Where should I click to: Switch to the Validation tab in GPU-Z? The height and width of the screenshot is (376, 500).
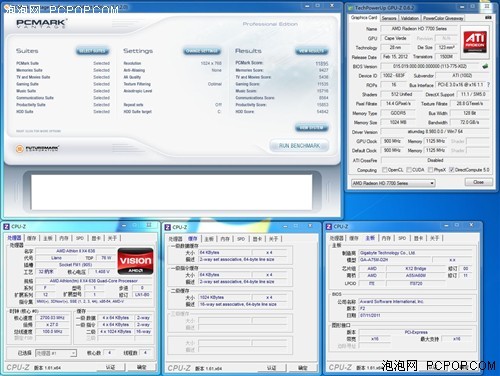[x=410, y=18]
